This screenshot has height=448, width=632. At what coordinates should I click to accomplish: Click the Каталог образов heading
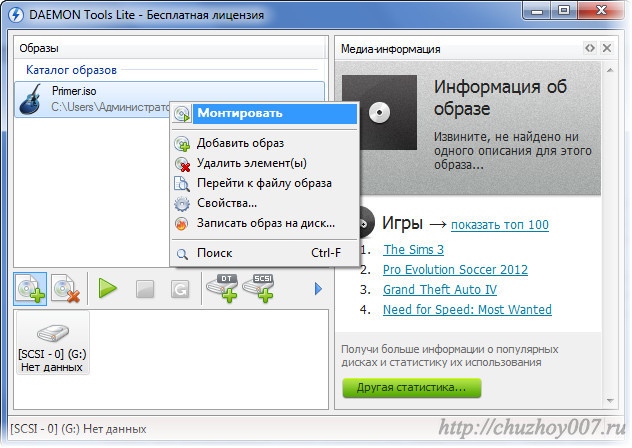pyautogui.click(x=71, y=70)
